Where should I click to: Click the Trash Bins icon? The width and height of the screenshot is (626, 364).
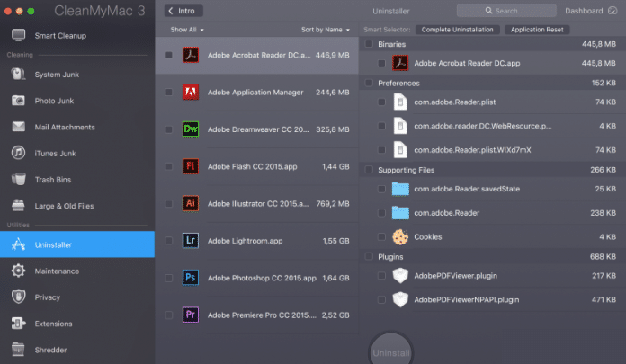(18, 179)
